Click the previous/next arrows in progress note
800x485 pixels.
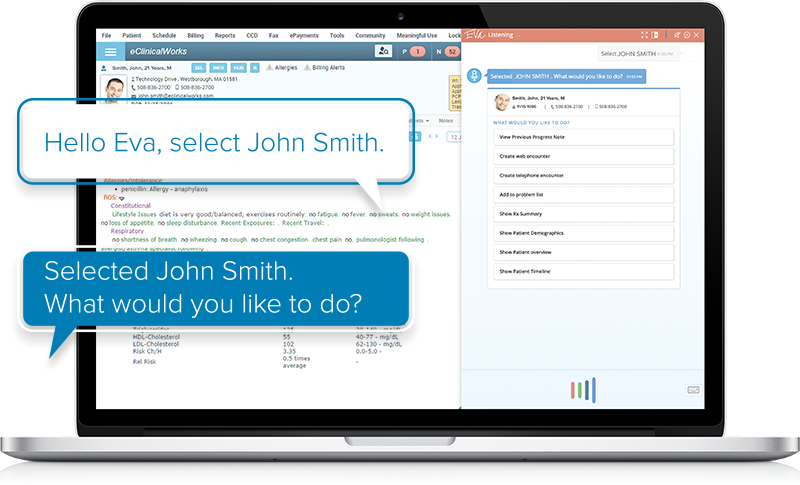[x=433, y=136]
